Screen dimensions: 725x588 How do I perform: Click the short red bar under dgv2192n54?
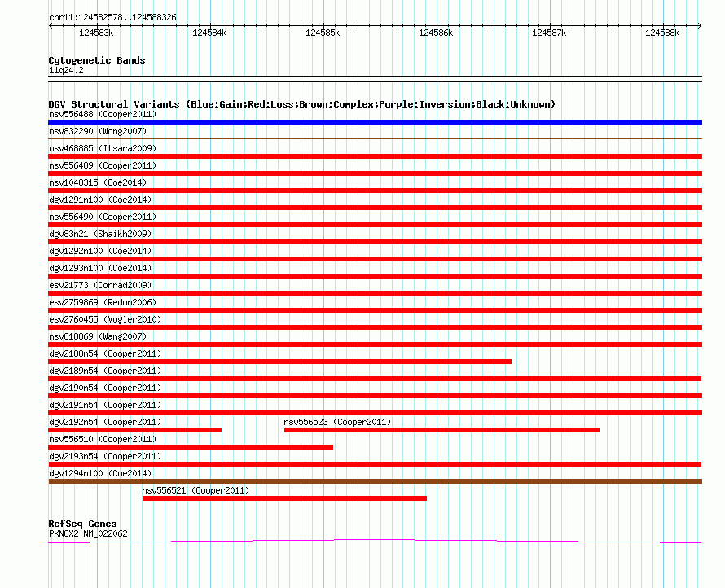point(135,430)
